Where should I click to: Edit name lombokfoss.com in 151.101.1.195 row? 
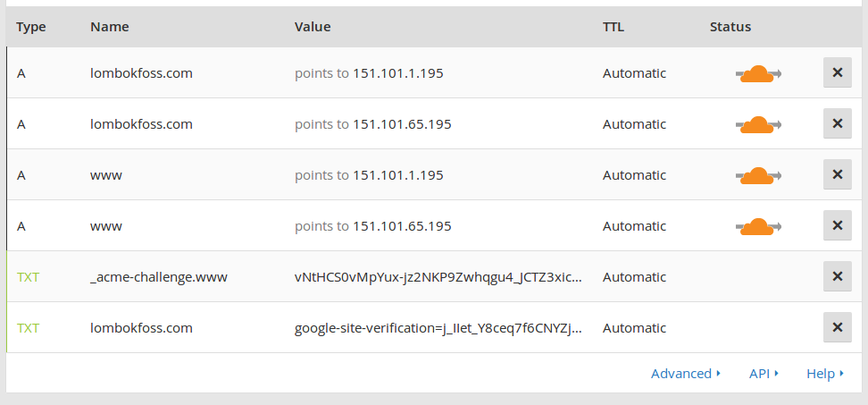[141, 73]
